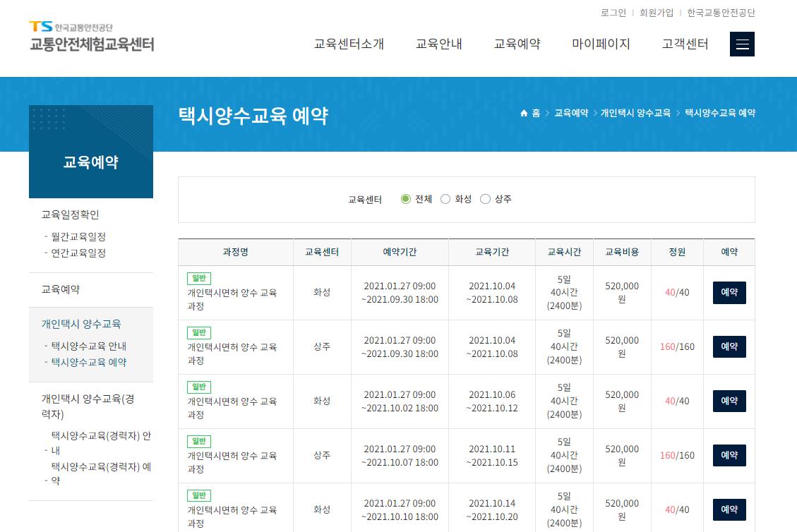Go to 개인택시 양수교육 in breadcrumb
The image size is (797, 532).
tap(635, 113)
